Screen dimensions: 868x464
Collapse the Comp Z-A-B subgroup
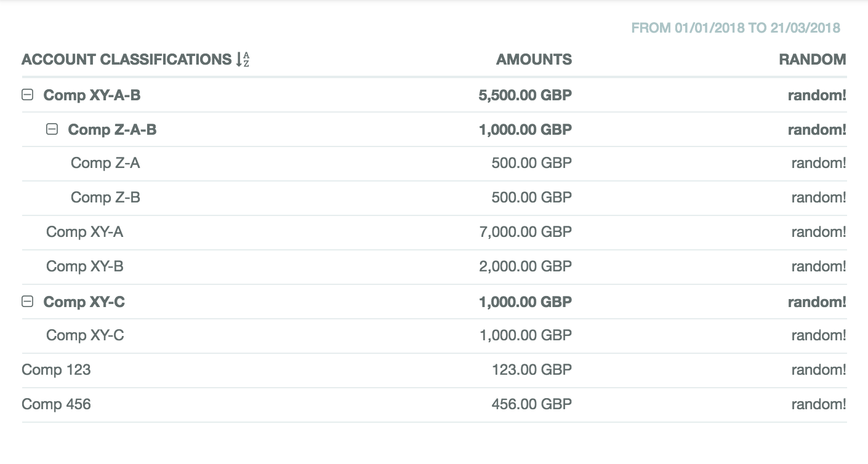(52, 130)
